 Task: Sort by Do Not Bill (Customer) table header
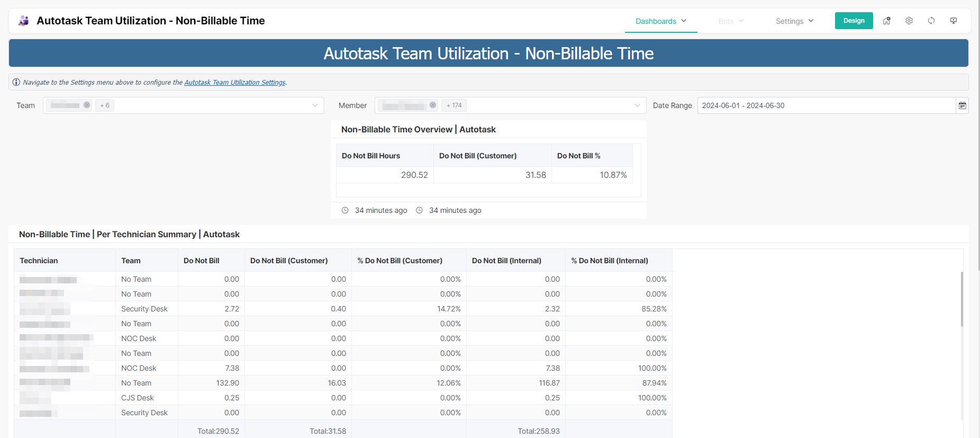(x=298, y=261)
